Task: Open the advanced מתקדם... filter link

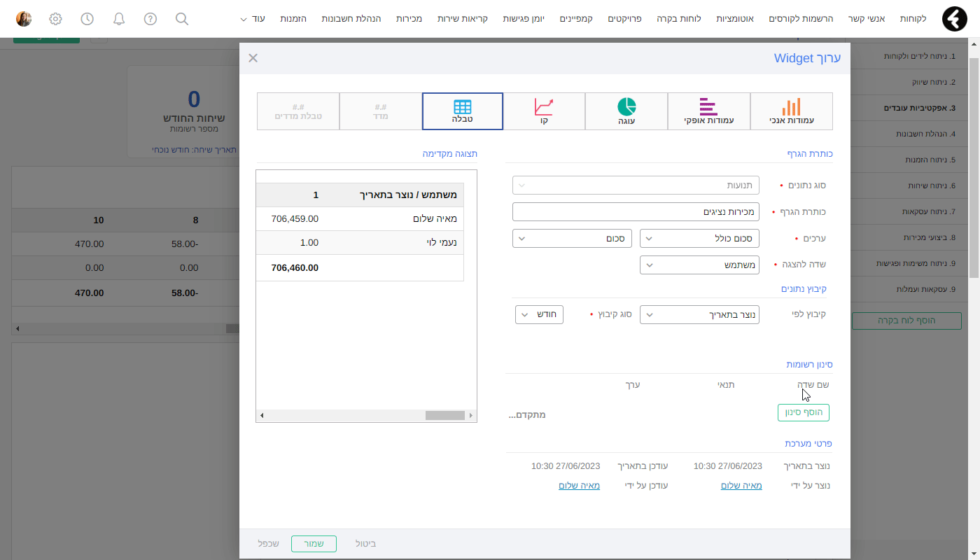Action: click(x=527, y=415)
